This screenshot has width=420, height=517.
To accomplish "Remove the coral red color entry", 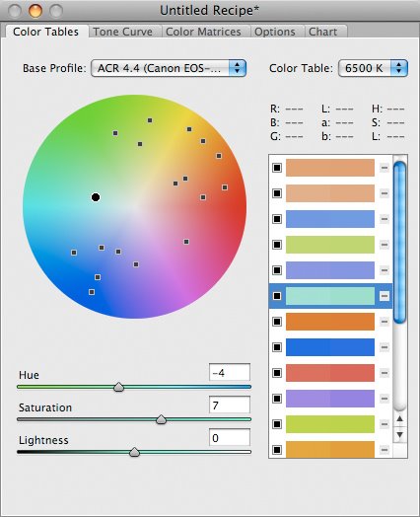I will 385,373.
